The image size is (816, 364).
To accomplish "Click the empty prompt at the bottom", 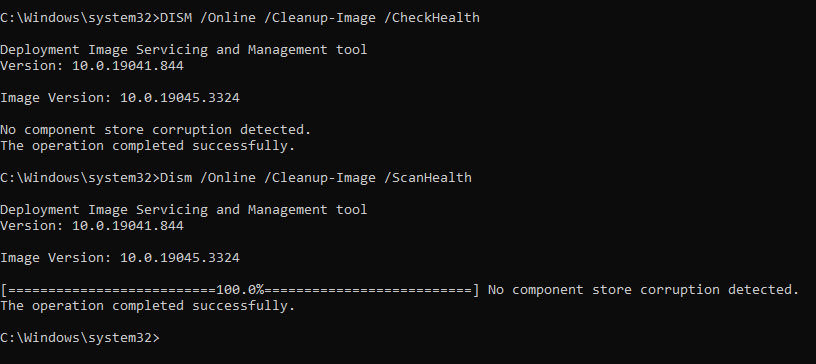I will pos(80,337).
